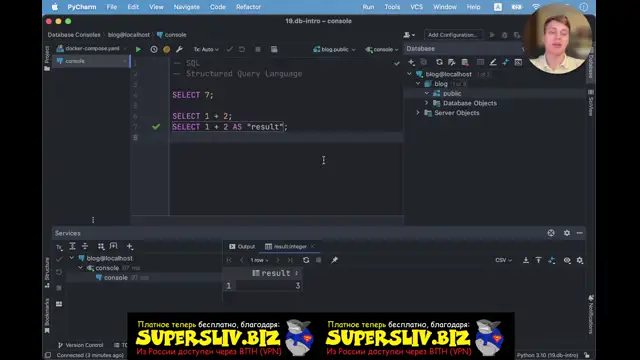Add a new data source plus icon
The height and width of the screenshot is (360, 640).
[411, 62]
